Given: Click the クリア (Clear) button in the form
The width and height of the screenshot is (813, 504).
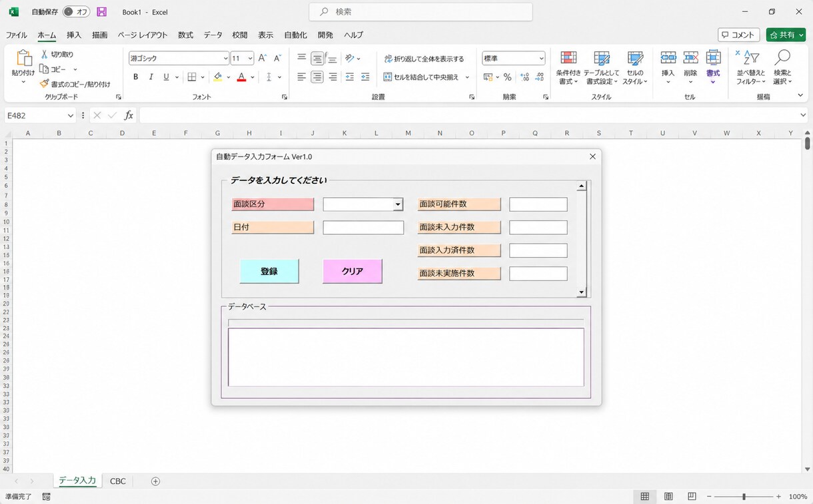Looking at the screenshot, I should click(353, 271).
